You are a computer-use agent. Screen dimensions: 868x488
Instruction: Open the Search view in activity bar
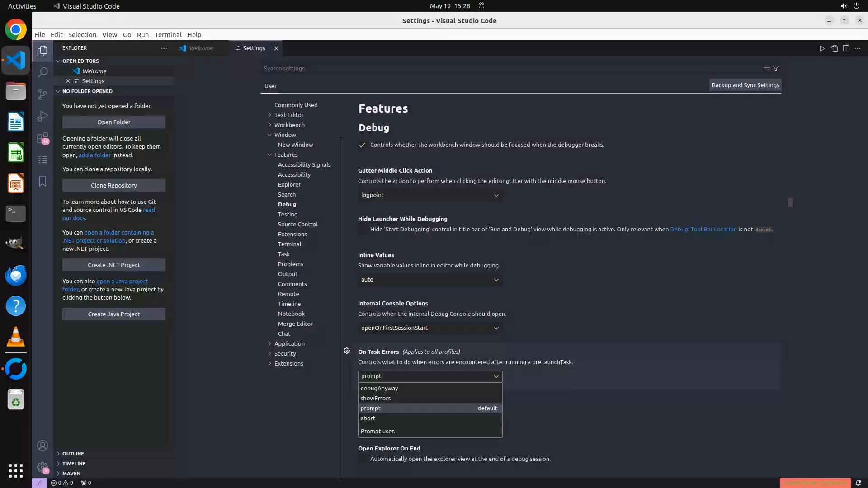coord(42,72)
